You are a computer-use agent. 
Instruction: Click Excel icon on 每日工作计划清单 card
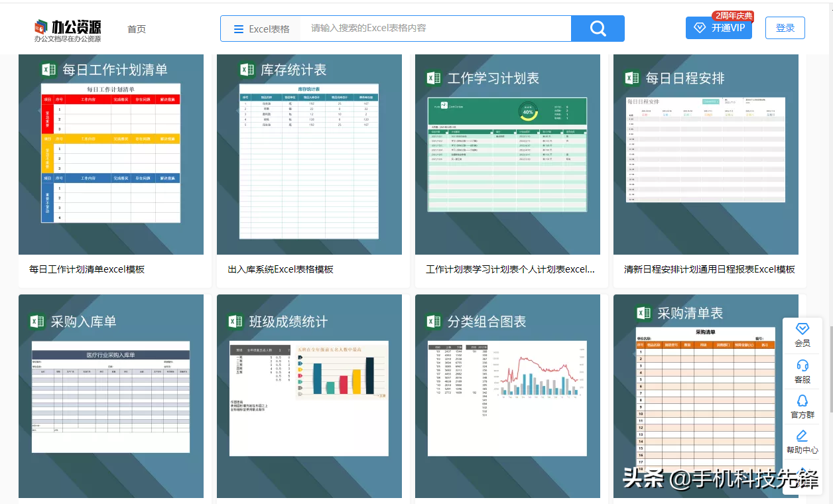(x=48, y=70)
